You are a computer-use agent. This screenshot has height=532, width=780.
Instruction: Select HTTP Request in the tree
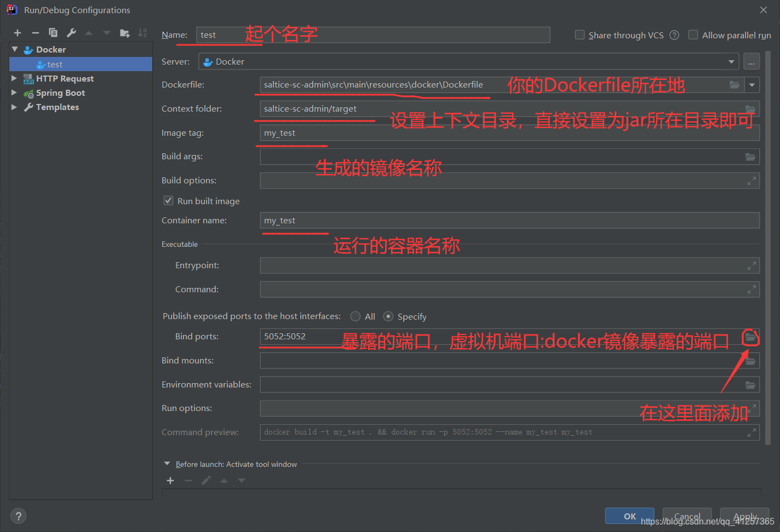[x=65, y=78]
